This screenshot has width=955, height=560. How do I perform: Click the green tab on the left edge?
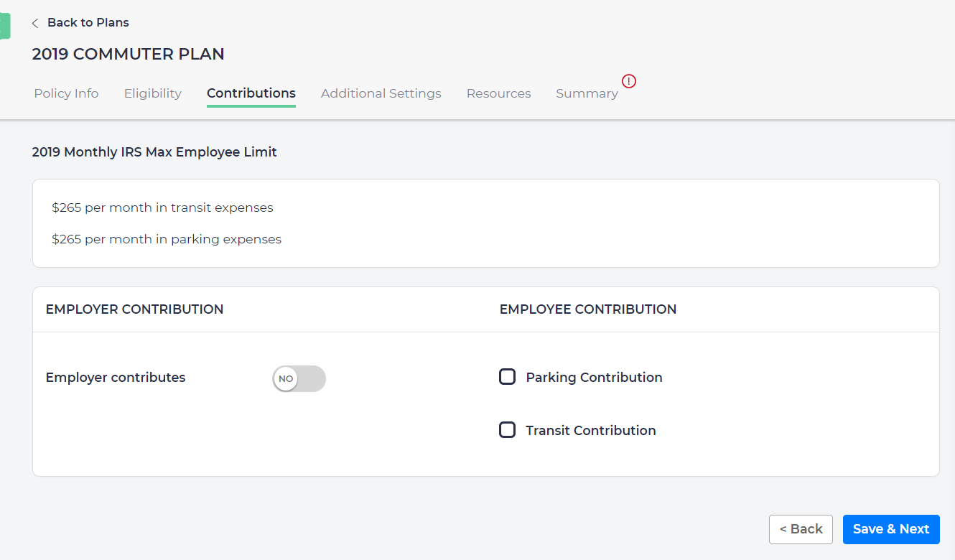(4, 25)
